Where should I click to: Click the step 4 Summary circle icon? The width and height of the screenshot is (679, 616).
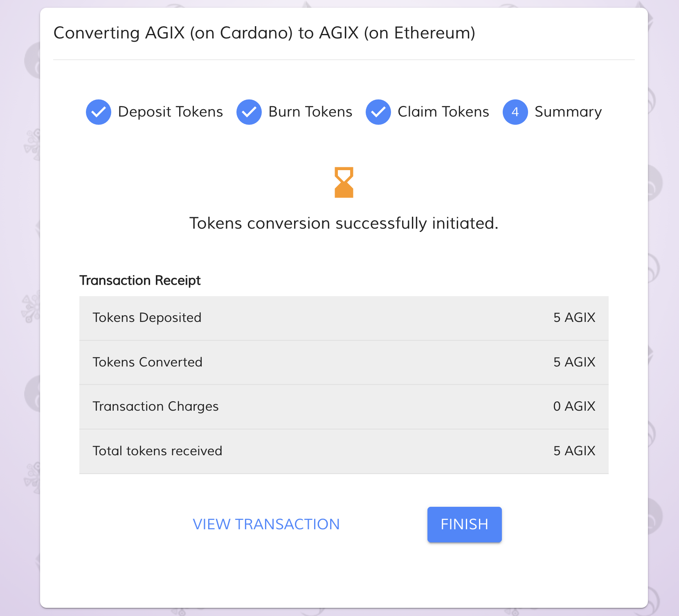pos(515,112)
